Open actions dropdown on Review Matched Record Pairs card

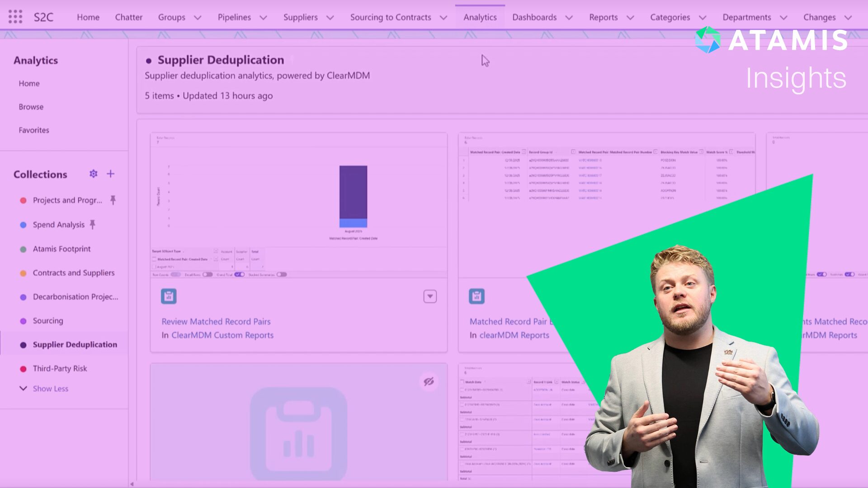coord(430,296)
